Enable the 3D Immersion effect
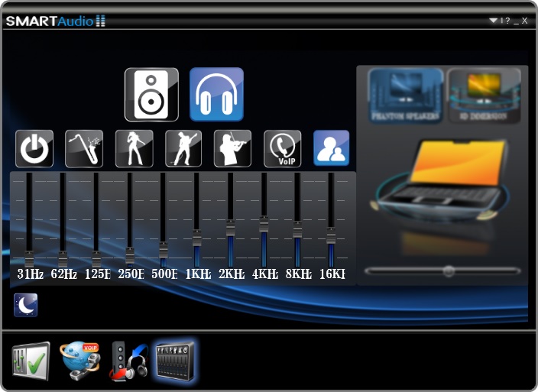Viewport: 538px width, 392px height. pyautogui.click(x=484, y=96)
